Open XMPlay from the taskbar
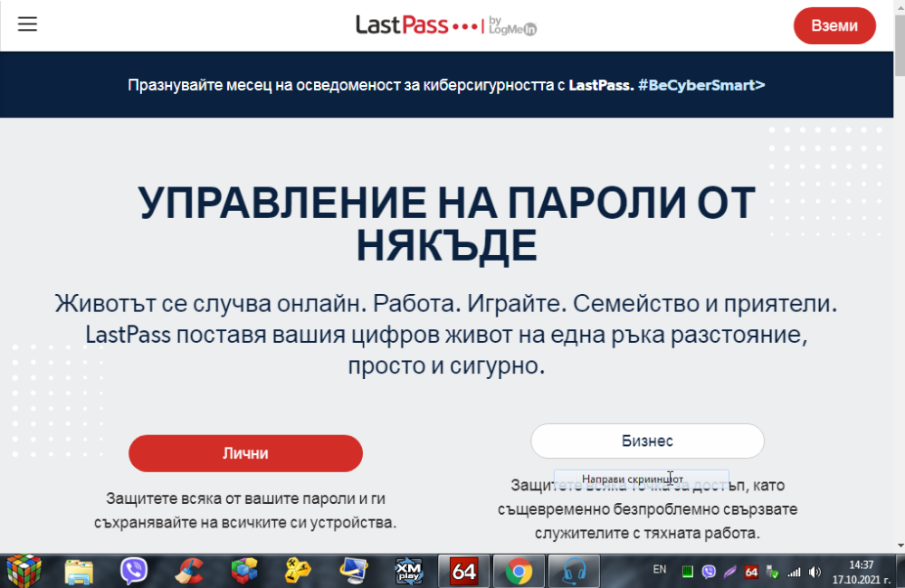 point(409,572)
